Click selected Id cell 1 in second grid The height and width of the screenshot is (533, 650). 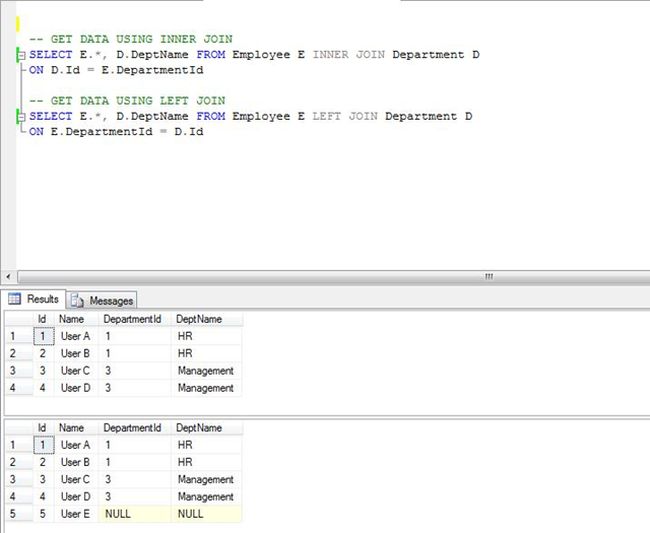44,445
